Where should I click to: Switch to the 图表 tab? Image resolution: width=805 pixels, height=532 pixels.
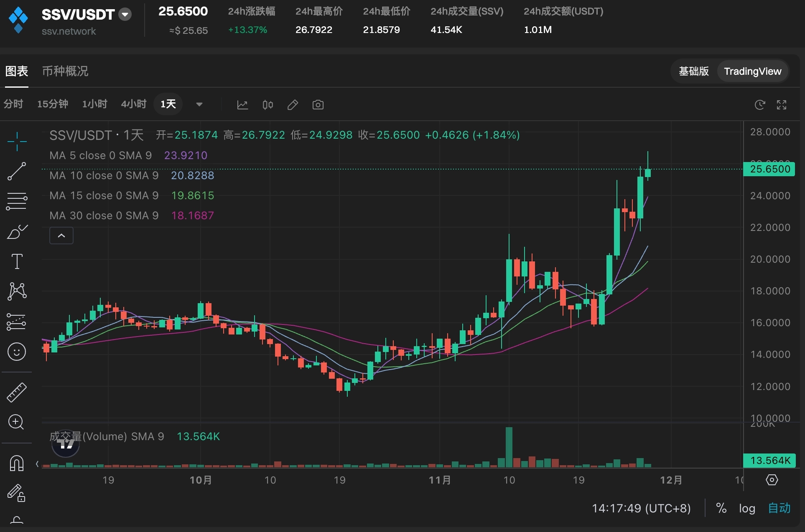(x=17, y=71)
